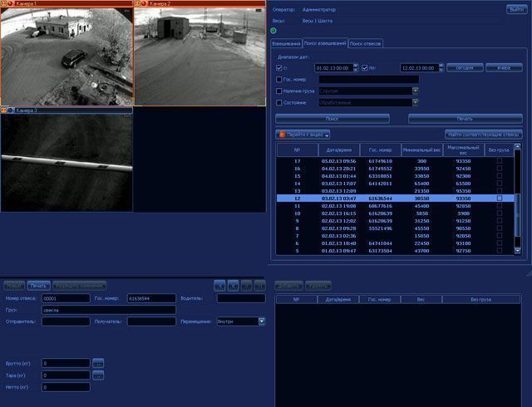Image resolution: width=532 pixels, height=407 pixels.
Task: Click the Груз field containing свекла
Action: [109, 310]
